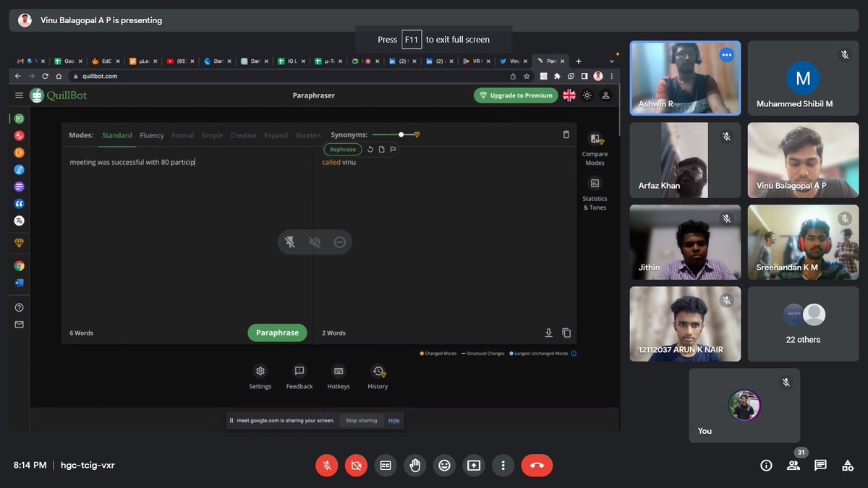Open paraphrase History
Image resolution: width=868 pixels, height=488 pixels.
(378, 377)
